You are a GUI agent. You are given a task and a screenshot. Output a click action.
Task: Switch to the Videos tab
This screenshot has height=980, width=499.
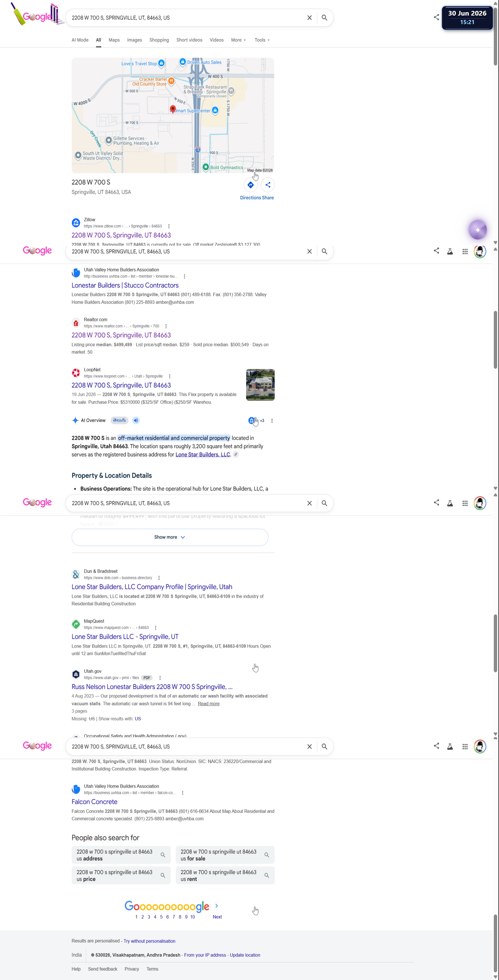(216, 40)
